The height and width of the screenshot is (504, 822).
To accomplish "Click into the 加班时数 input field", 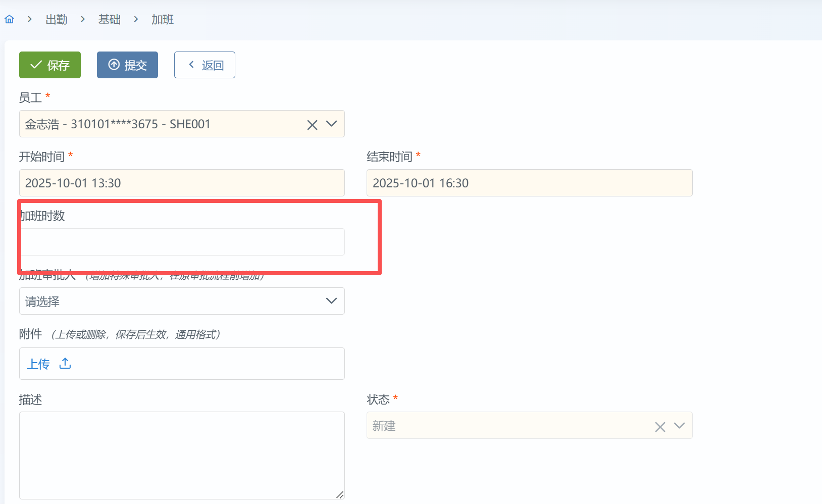I will (182, 242).
